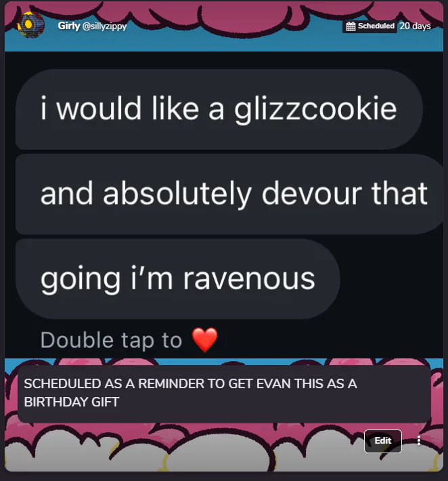Viewport: 448px width, 481px height.
Task: Select the 'going i'm ravenous' message bubble
Action: tap(178, 279)
